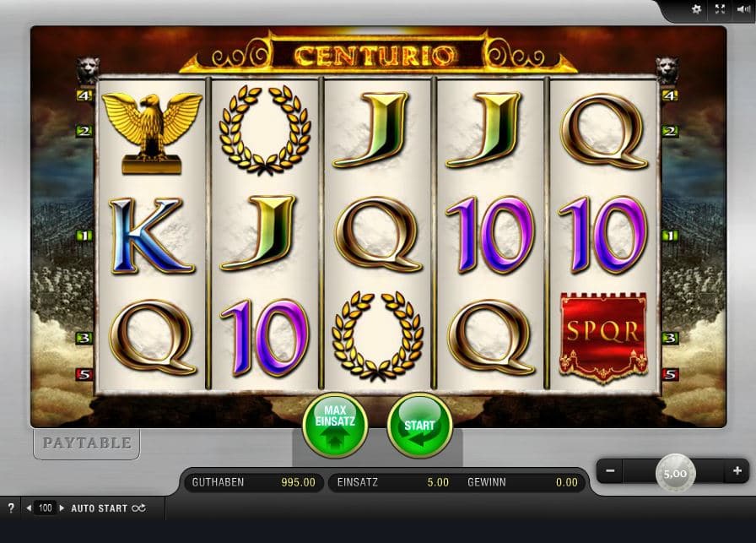756x543 pixels.
Task: Select payline 1 marker on right side
Action: pos(670,236)
